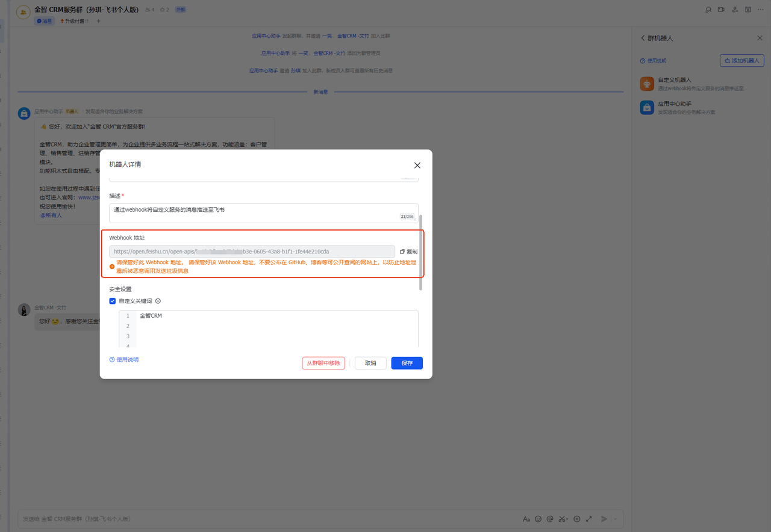Open the calendar icon in chat header
Screen dimensions: 771x532
748,10
